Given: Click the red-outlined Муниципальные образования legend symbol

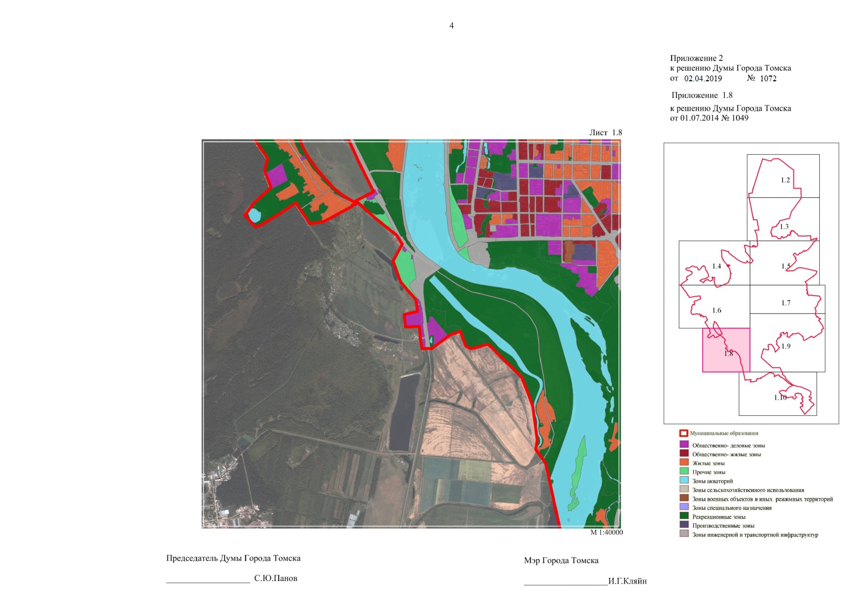Looking at the screenshot, I should tap(683, 433).
